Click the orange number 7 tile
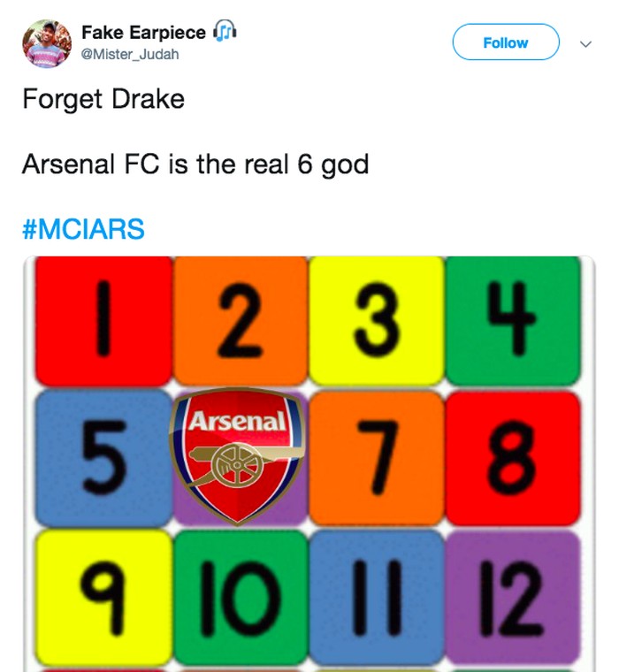The width and height of the screenshot is (619, 672). pos(377,457)
